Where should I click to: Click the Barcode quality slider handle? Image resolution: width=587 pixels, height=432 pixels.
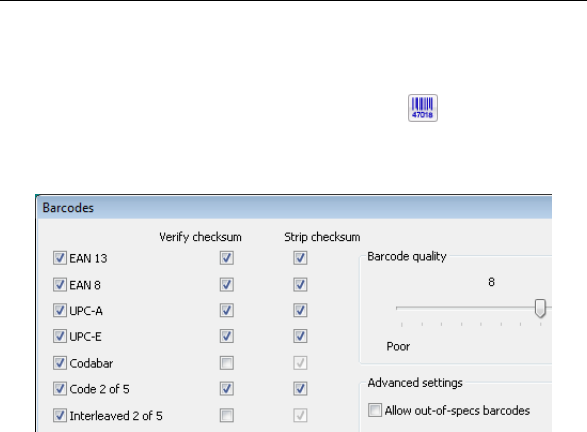[540, 308]
